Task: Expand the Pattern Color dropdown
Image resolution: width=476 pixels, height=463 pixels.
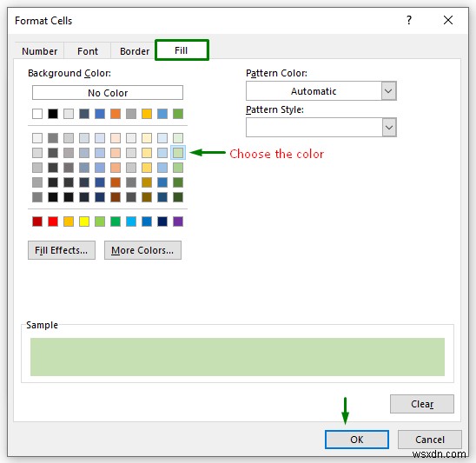Action: click(x=388, y=91)
